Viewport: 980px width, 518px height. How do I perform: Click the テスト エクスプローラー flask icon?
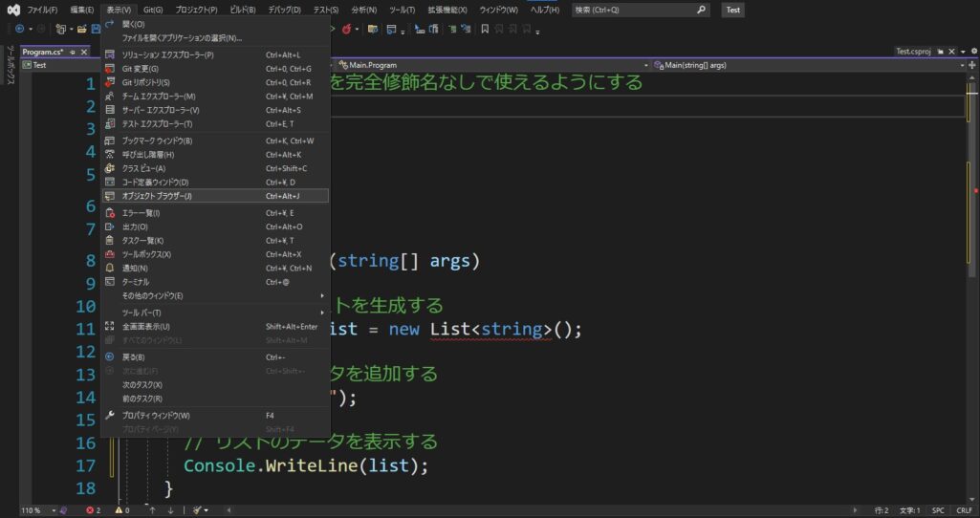(x=110, y=123)
